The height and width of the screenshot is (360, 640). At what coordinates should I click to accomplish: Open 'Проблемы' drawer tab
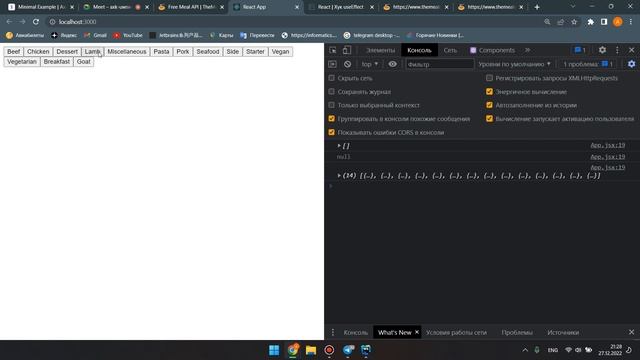(x=517, y=332)
